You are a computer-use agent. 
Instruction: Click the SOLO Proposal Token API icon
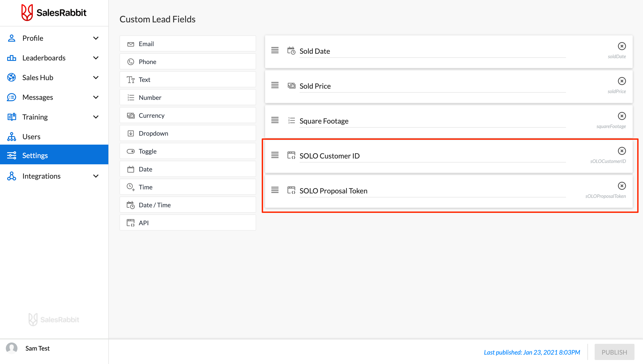(291, 190)
